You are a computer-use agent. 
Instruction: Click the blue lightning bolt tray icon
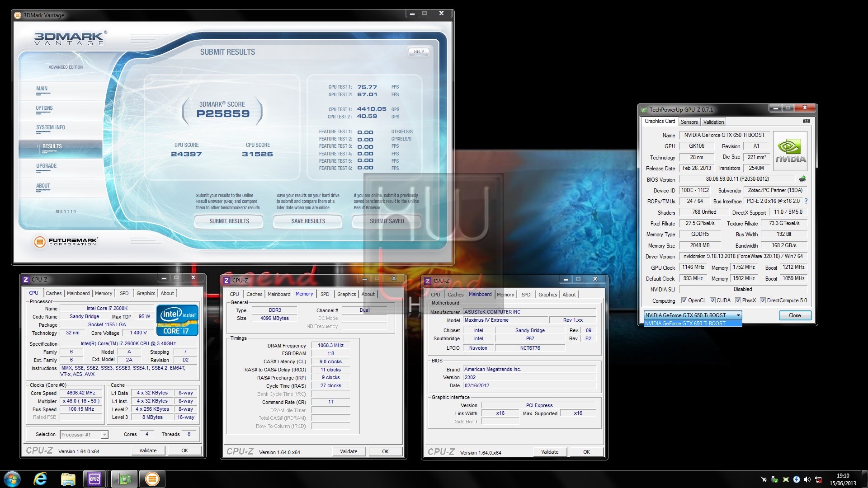tap(797, 479)
